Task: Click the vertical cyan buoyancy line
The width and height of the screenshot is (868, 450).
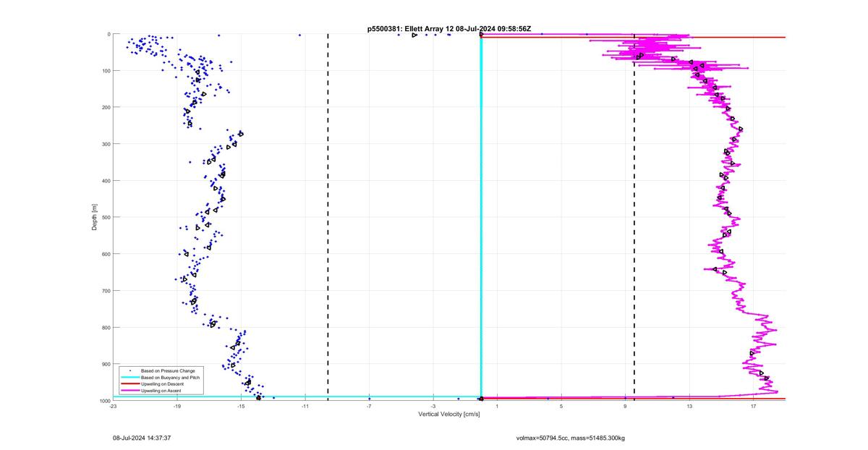Action: (x=481, y=217)
